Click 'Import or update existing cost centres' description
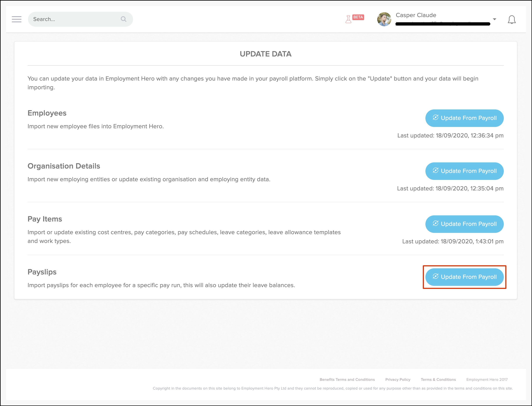 [184, 237]
